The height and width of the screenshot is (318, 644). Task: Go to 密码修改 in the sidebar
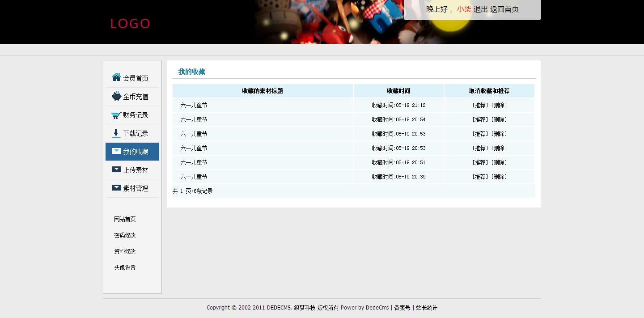point(125,235)
